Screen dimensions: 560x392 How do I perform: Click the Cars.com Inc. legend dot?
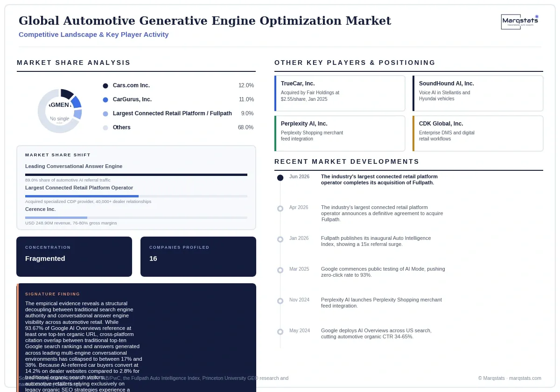[105, 86]
